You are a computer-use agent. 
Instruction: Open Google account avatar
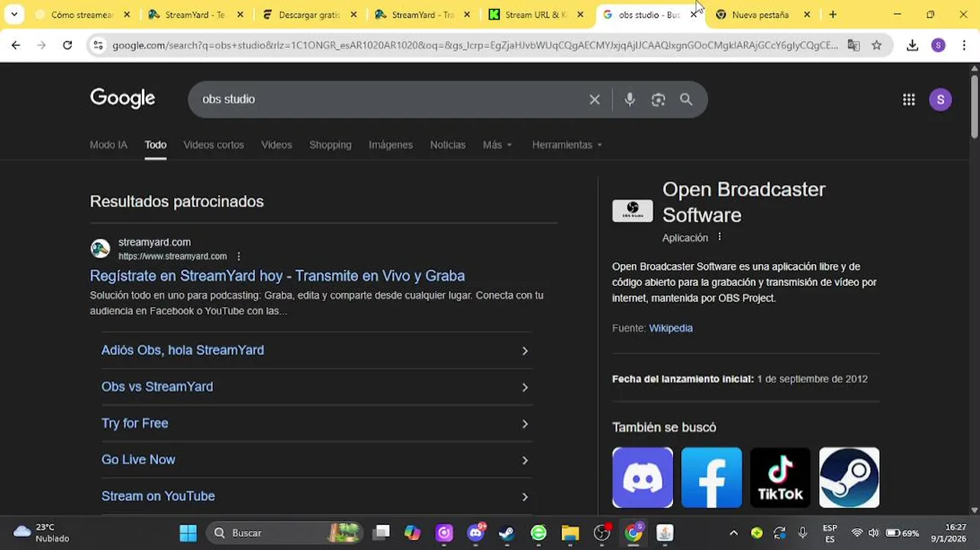tap(940, 99)
